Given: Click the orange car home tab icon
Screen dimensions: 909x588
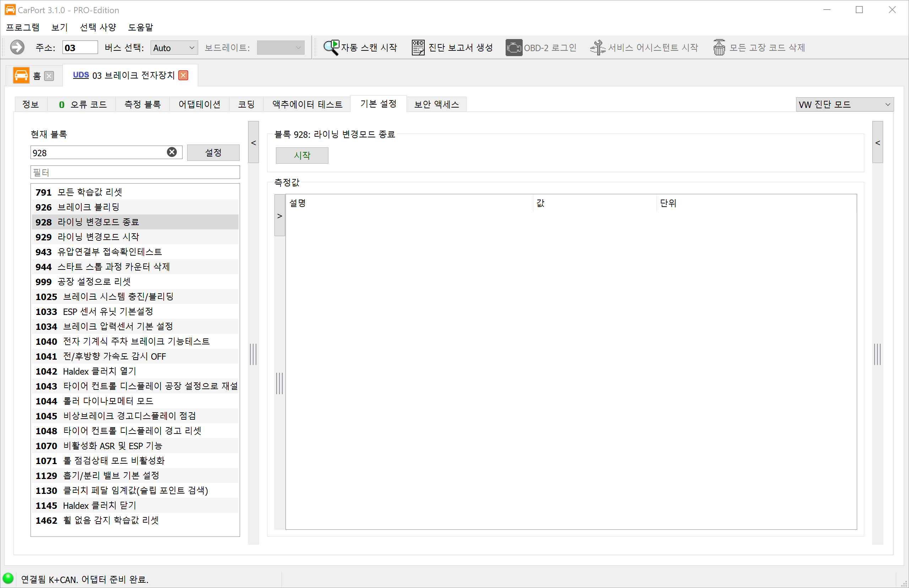Looking at the screenshot, I should tap(21, 75).
